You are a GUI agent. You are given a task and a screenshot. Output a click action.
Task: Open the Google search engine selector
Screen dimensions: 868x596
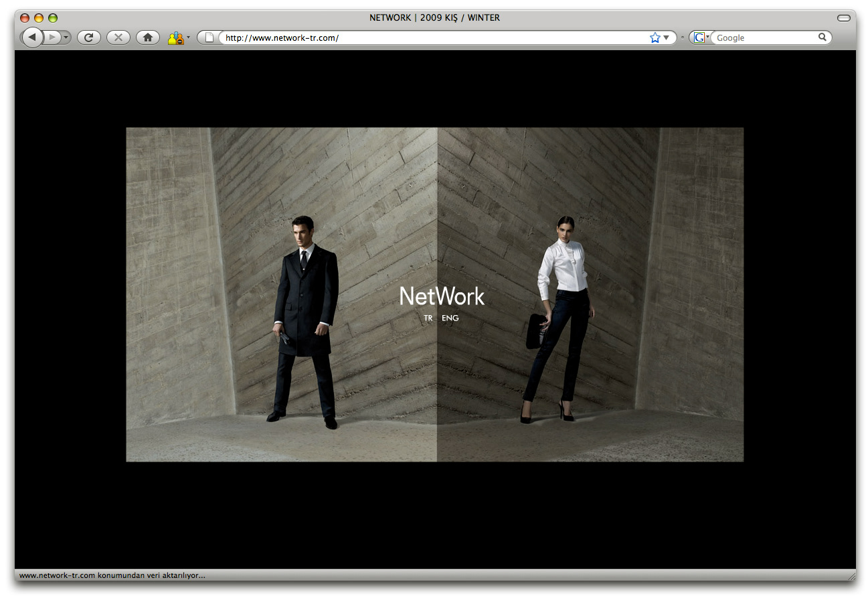coord(701,38)
